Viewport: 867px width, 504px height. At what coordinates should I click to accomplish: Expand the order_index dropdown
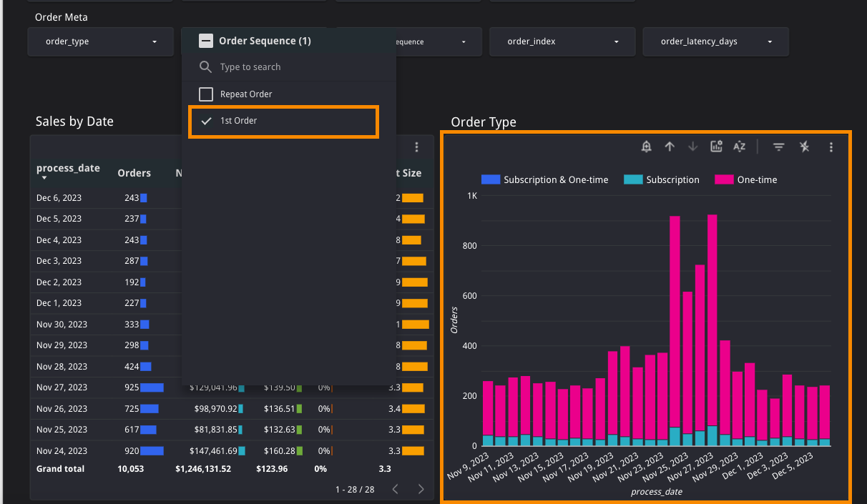[x=562, y=41]
